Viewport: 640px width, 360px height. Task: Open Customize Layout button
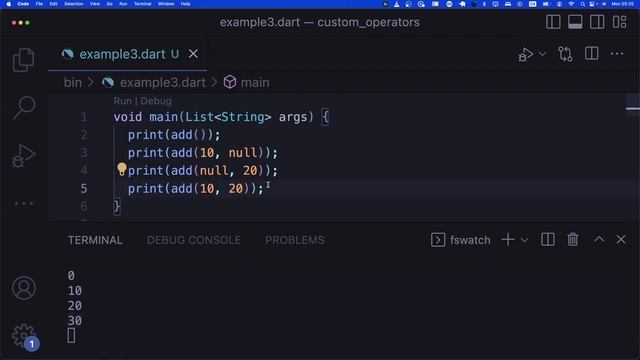(x=619, y=22)
